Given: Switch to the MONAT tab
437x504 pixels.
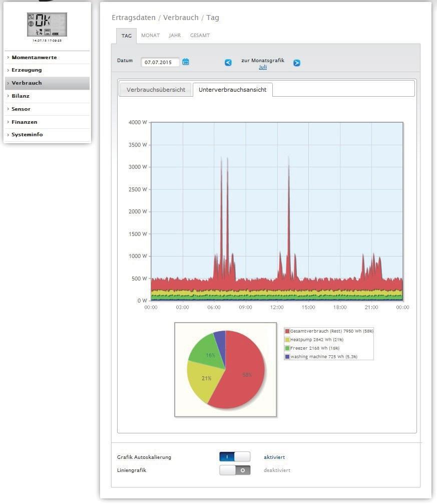Looking at the screenshot, I should pos(150,36).
